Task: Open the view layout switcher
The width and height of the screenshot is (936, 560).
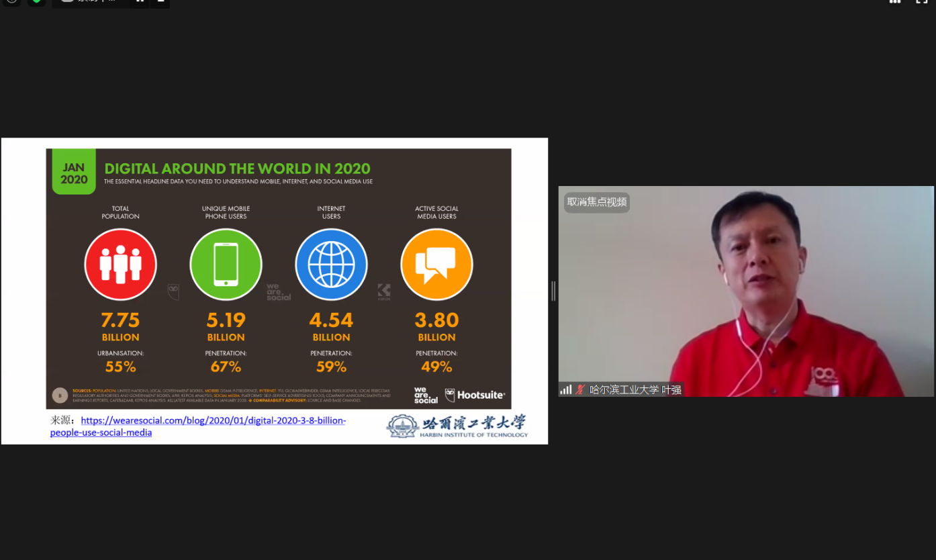Action: tap(895, 2)
